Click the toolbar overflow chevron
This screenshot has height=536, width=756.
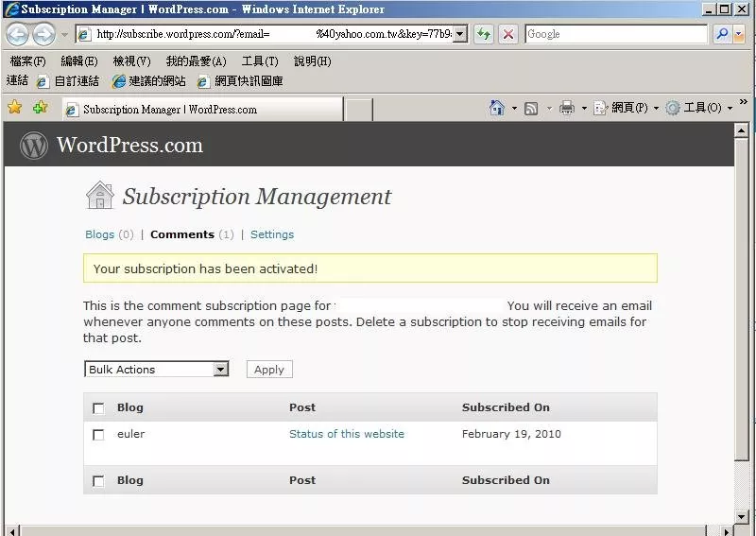pyautogui.click(x=743, y=101)
